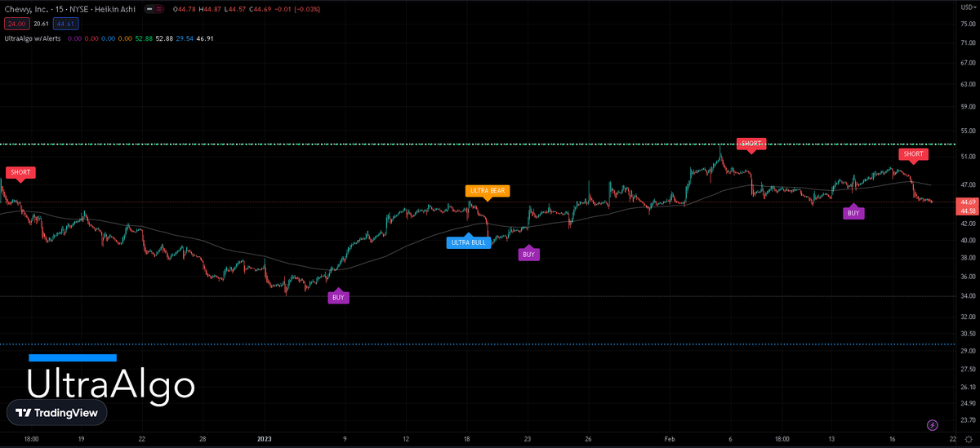Screen dimensions: 980x448
Task: Click the blue 29.54 indicator value
Action: 184,38
